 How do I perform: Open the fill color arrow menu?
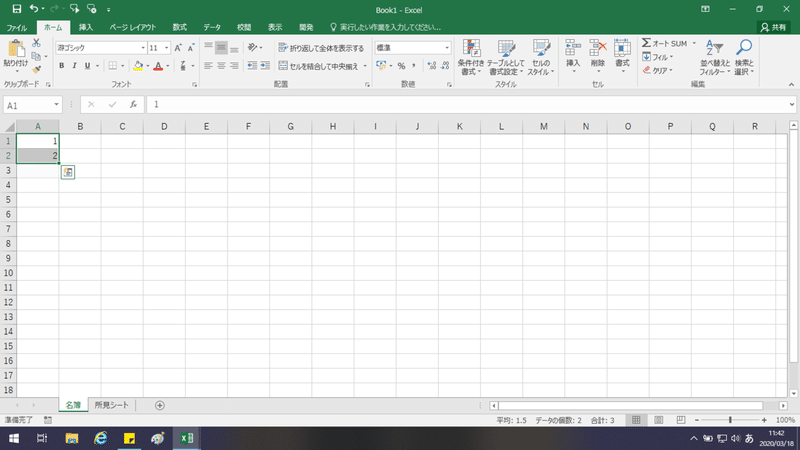(147, 66)
